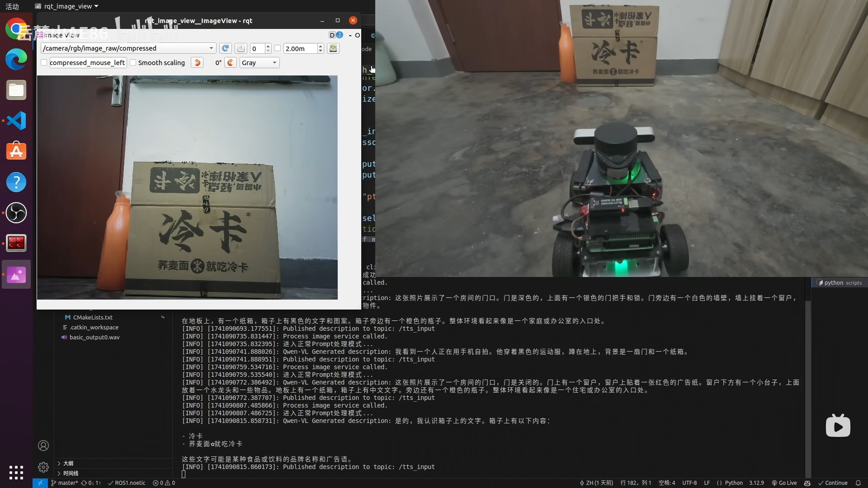Open the Gray color scheme dropdown
The image size is (868, 488).
259,63
